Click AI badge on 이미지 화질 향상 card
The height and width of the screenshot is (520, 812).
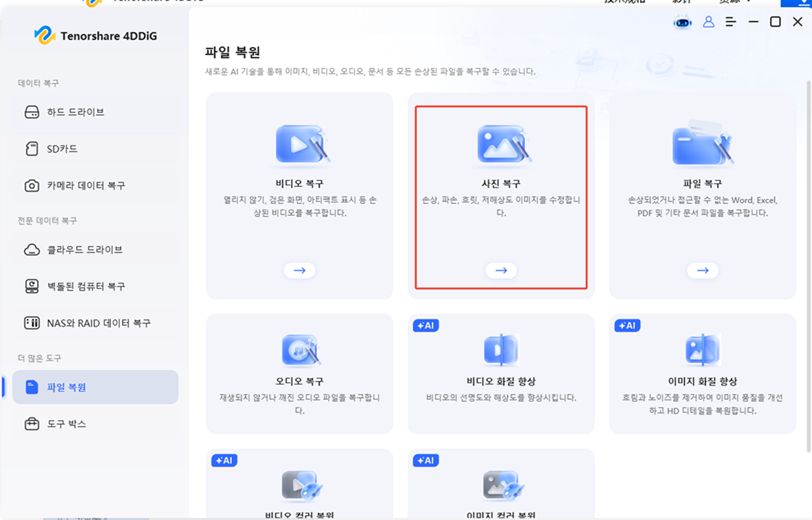coord(627,325)
